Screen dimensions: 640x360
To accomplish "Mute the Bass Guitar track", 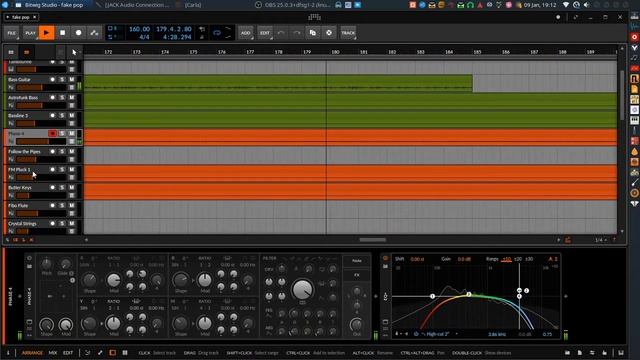I will pyautogui.click(x=71, y=80).
